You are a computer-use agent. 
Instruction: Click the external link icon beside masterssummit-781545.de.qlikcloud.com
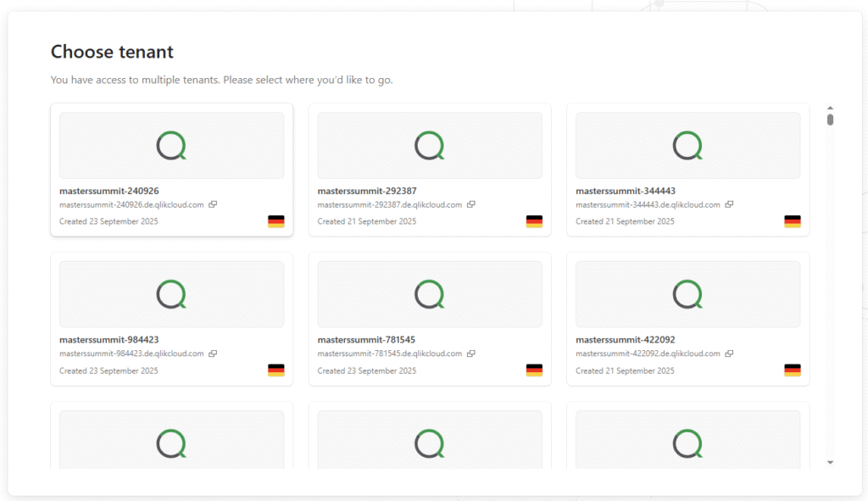tap(470, 353)
